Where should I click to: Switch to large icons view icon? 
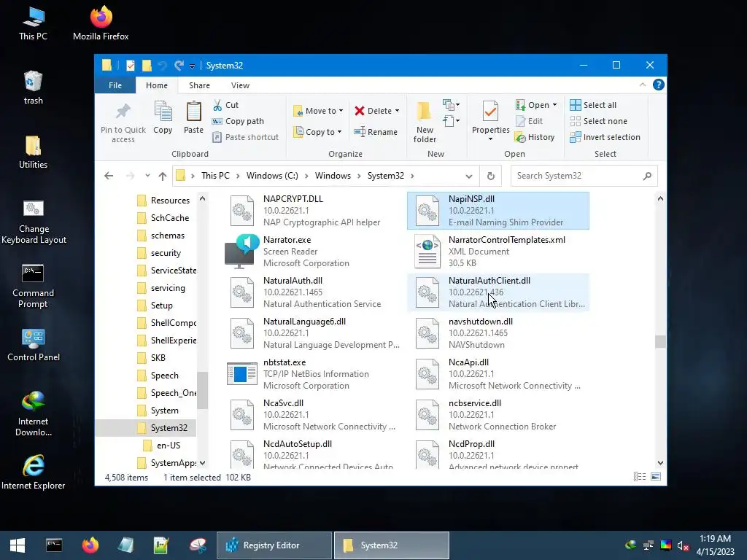tap(656, 477)
